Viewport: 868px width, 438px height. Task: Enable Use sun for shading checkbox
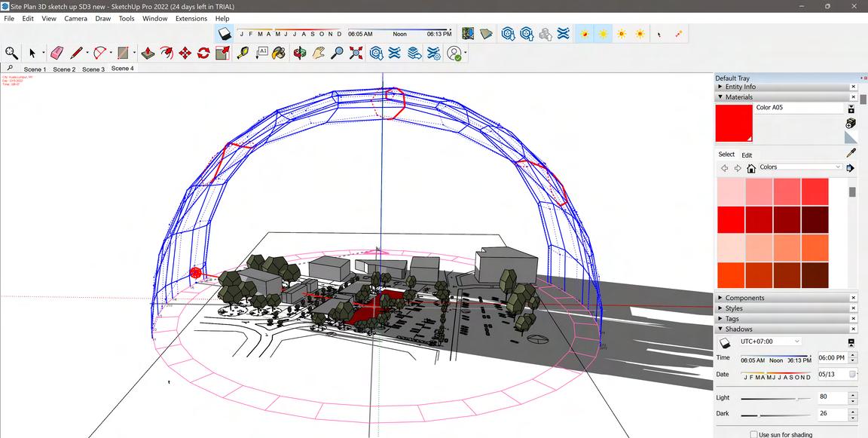pyautogui.click(x=753, y=434)
